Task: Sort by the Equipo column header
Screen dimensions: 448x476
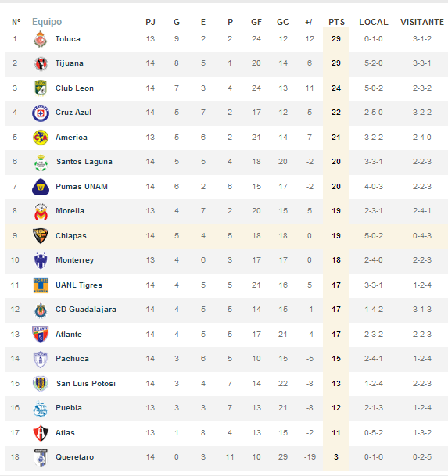Action: 47,22
